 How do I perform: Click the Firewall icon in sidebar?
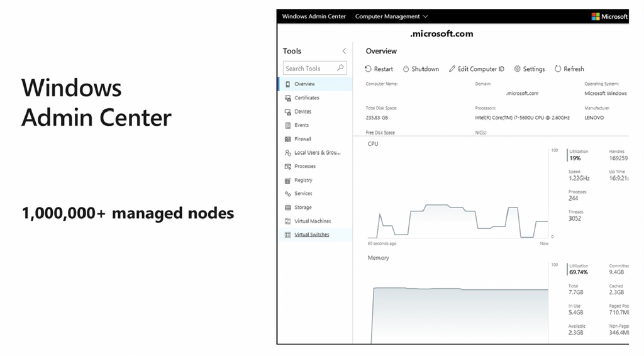tap(287, 139)
